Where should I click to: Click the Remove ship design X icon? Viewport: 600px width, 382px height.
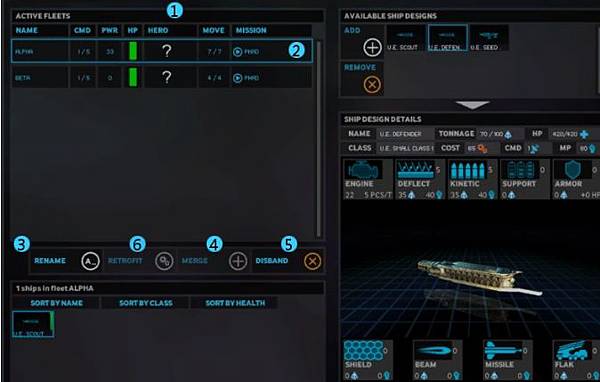(372, 85)
